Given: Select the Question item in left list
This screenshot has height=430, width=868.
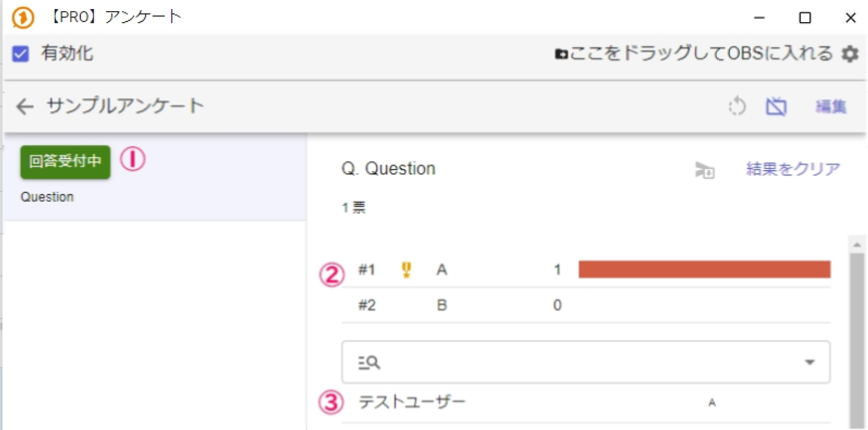Looking at the screenshot, I should tap(47, 197).
